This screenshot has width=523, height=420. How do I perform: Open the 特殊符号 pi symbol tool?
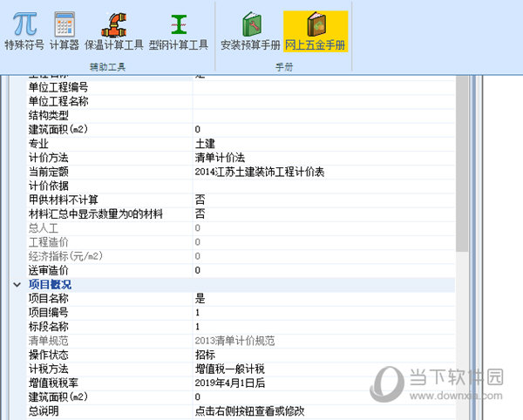coord(24,31)
